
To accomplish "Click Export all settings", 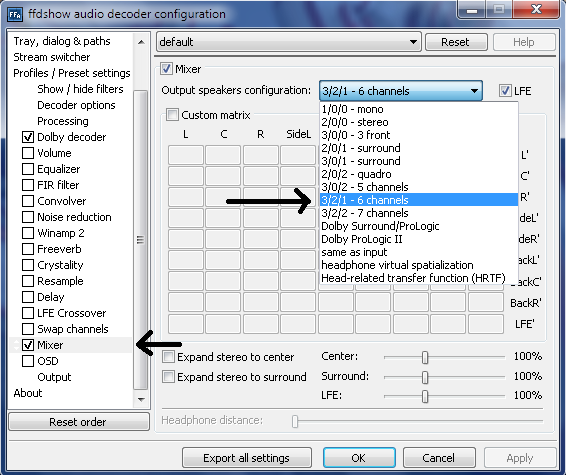I will click(x=247, y=458).
